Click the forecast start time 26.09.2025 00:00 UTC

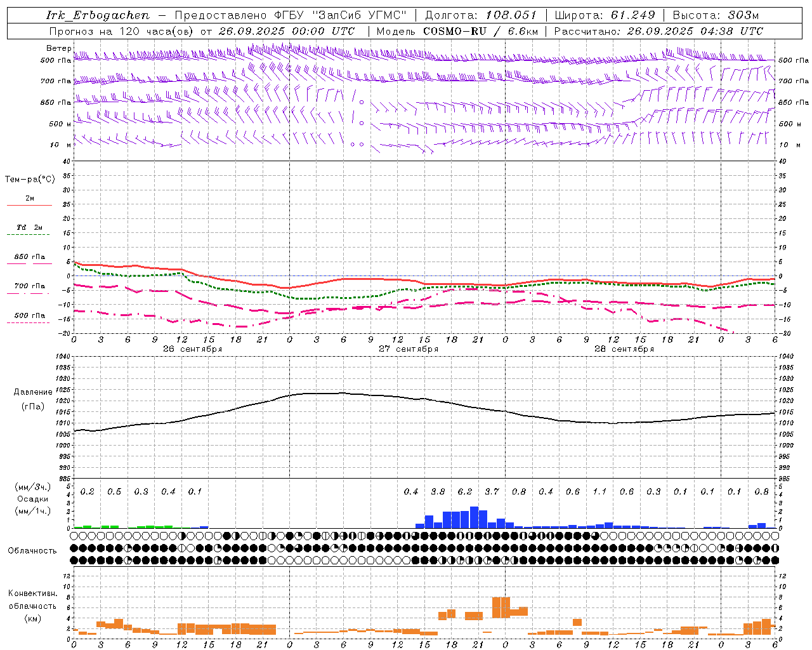click(x=286, y=31)
